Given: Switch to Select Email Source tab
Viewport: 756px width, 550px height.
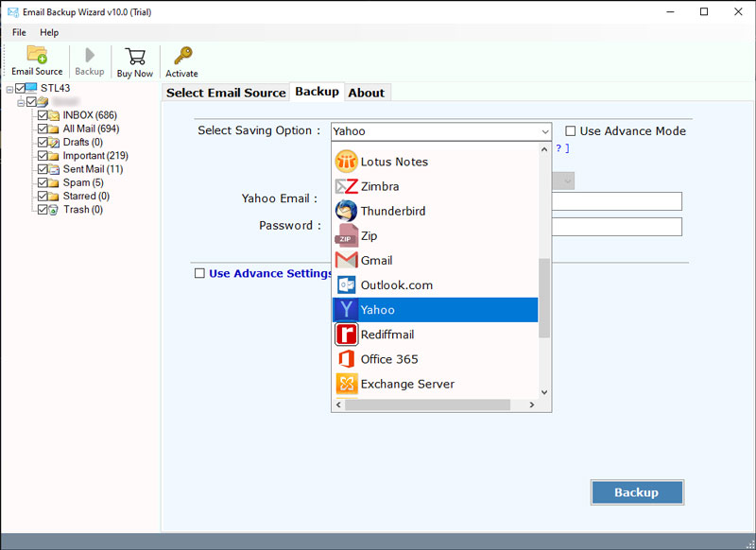Looking at the screenshot, I should tap(226, 93).
